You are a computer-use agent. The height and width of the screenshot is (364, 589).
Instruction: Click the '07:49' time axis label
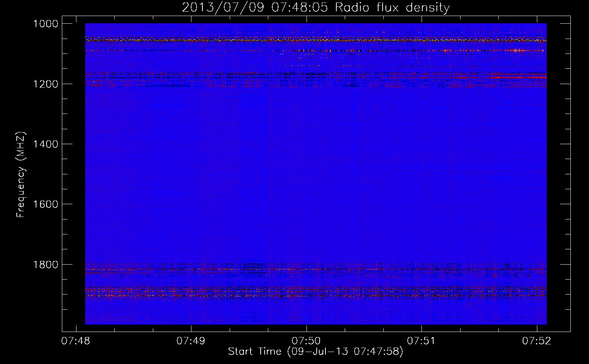pyautogui.click(x=191, y=341)
